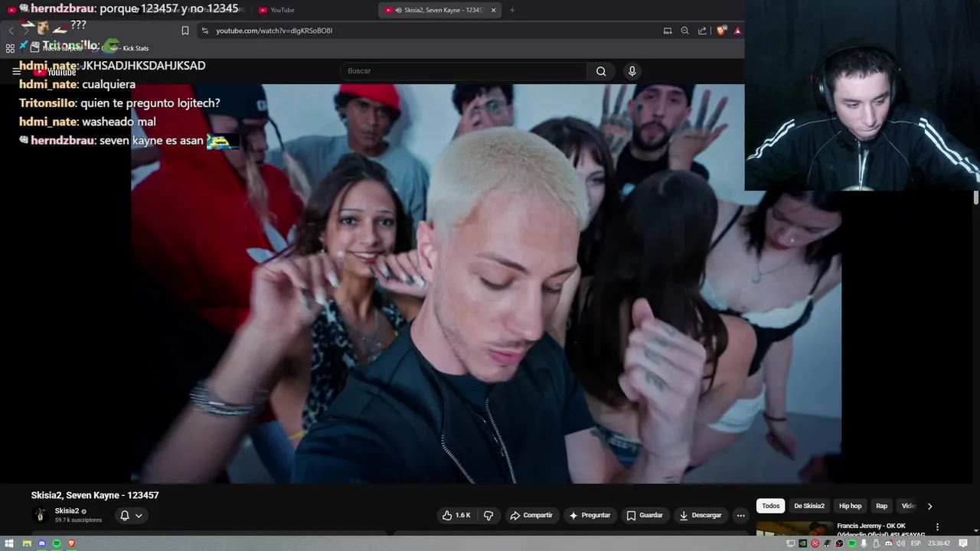Click the picture-in-picture icon in address bar
Screen dimensions: 980x551
click(x=668, y=31)
